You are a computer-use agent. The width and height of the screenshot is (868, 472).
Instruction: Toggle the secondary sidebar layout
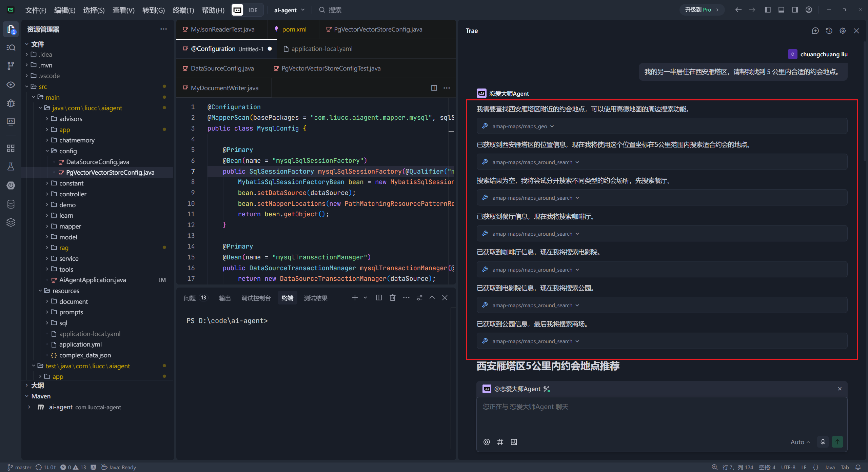(795, 10)
